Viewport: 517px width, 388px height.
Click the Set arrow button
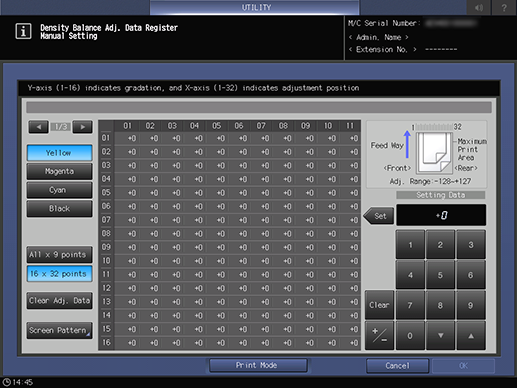click(x=379, y=216)
